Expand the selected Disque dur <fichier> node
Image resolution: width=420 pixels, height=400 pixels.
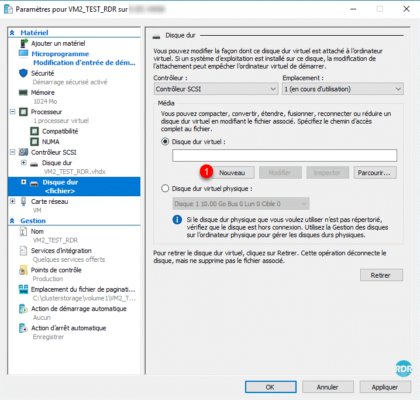(23, 182)
